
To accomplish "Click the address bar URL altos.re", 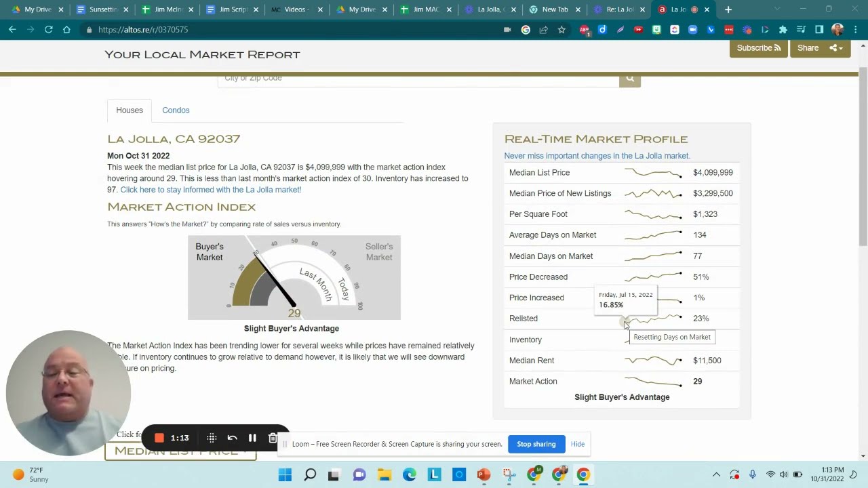I will pyautogui.click(x=143, y=30).
